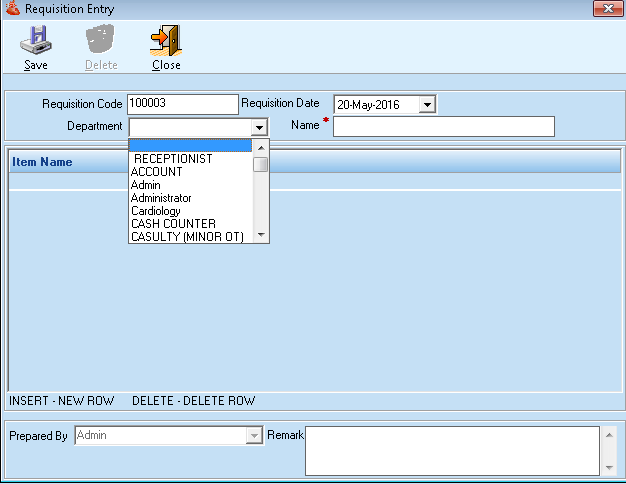
Task: Close the Requisition Entry window
Action: click(603, 9)
